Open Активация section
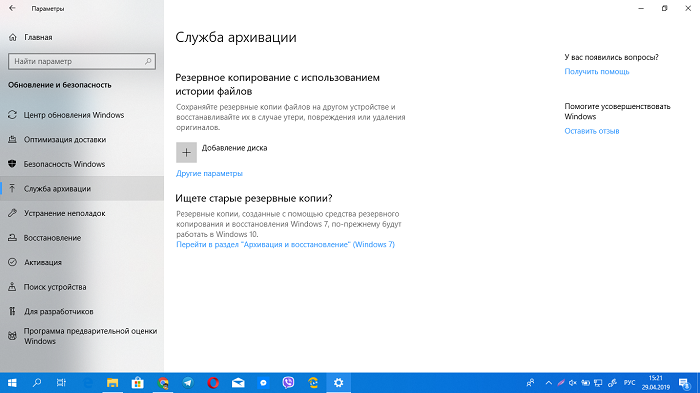The image size is (700, 393). [82, 262]
